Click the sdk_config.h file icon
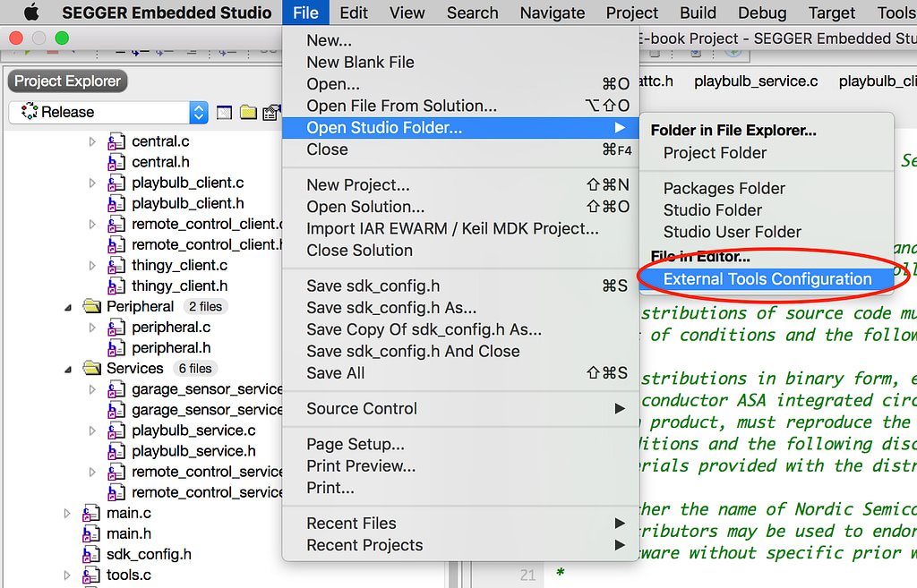 click(x=90, y=554)
